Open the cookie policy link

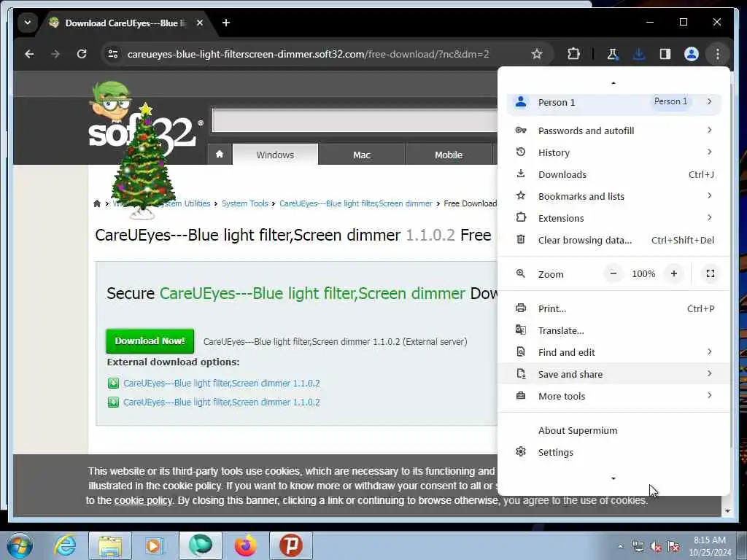click(x=143, y=500)
